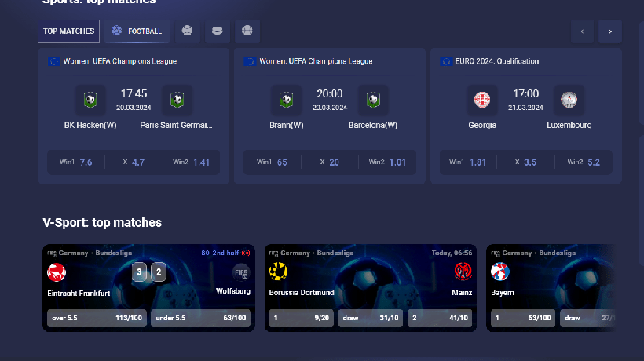
Task: Bet over 5.5 at 113/100
Action: (x=97, y=318)
